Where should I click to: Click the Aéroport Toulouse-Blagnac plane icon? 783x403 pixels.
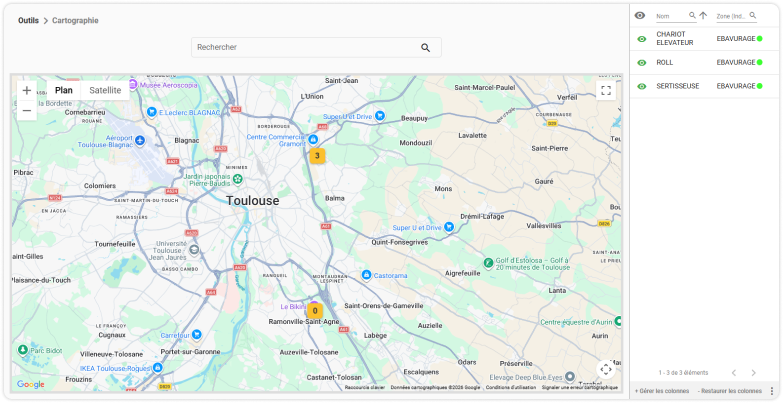(x=139, y=140)
